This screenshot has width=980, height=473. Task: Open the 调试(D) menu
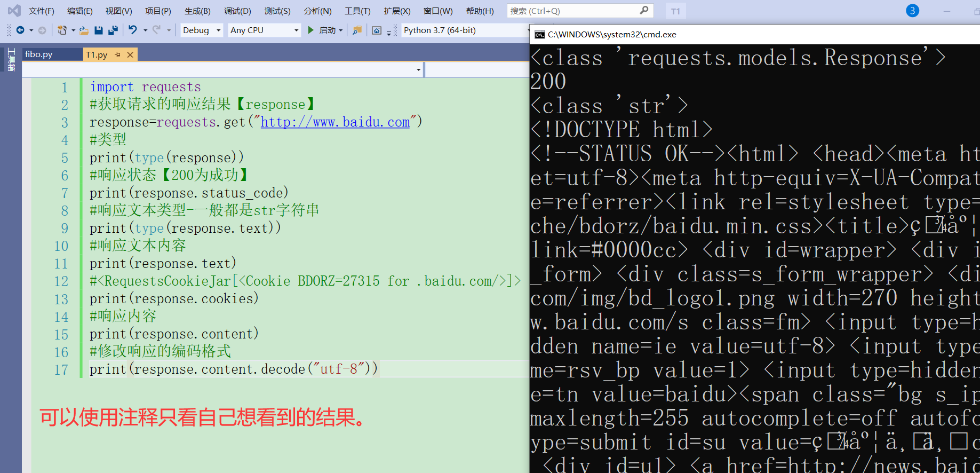pyautogui.click(x=237, y=11)
